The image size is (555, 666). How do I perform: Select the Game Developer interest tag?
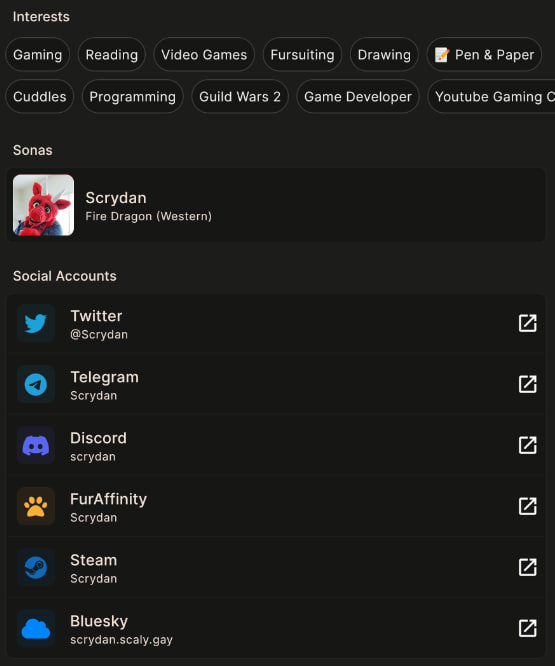click(358, 97)
